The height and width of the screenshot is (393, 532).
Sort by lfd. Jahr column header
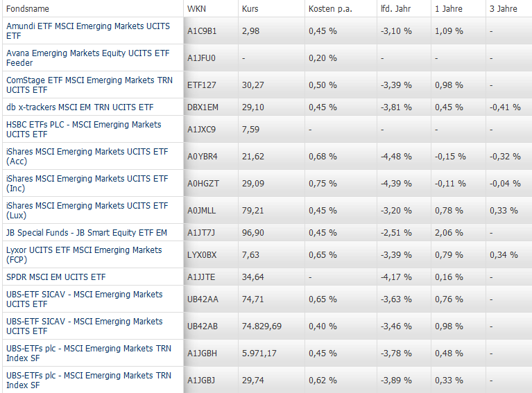(x=395, y=8)
